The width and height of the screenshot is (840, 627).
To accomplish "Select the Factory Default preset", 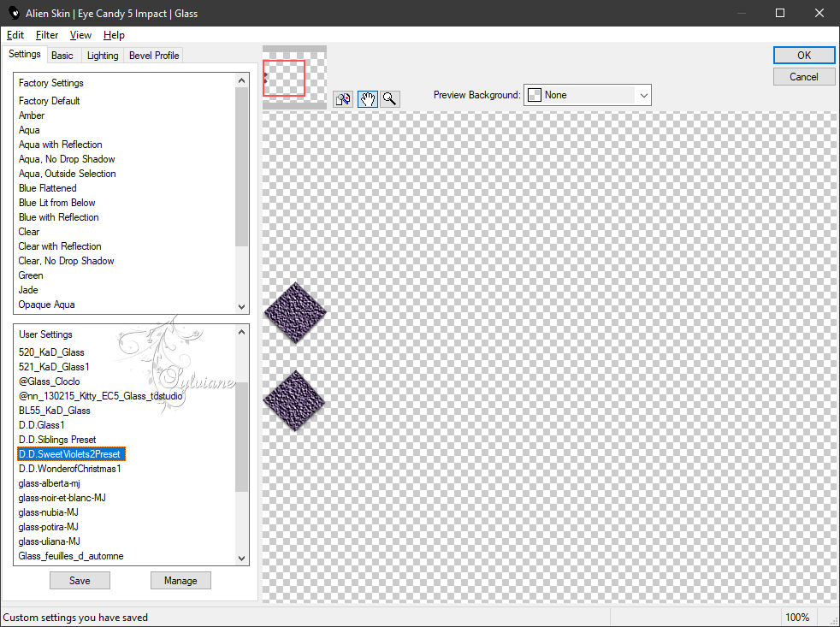I will (50, 101).
